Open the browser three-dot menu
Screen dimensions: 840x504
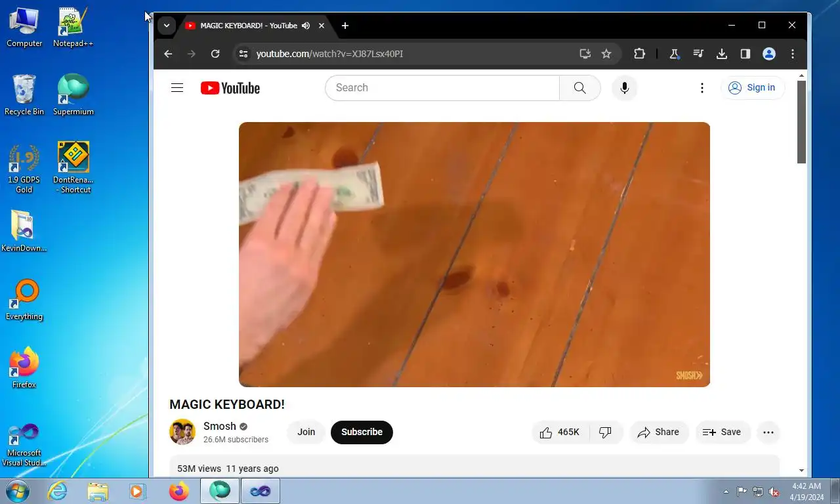[x=793, y=54]
